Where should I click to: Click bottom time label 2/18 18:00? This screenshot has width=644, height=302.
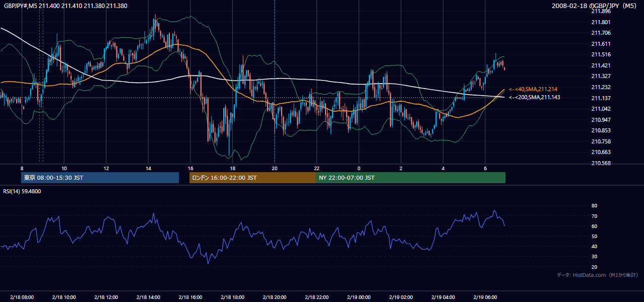(232, 297)
